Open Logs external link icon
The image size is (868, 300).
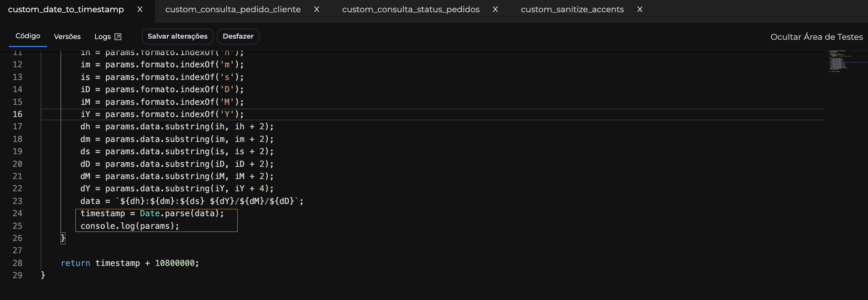coord(118,37)
